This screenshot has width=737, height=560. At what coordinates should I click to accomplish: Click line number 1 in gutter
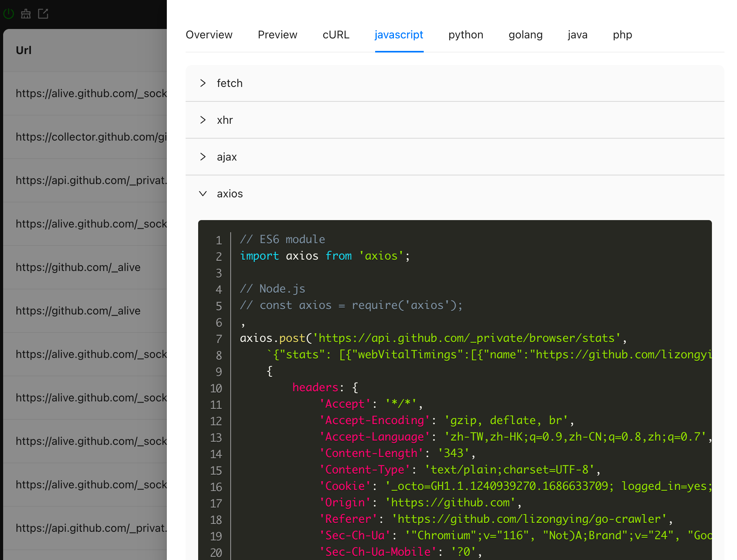pyautogui.click(x=219, y=240)
